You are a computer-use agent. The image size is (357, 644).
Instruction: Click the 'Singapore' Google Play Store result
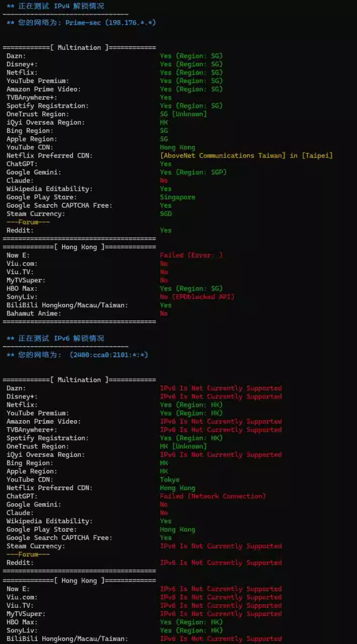177,197
